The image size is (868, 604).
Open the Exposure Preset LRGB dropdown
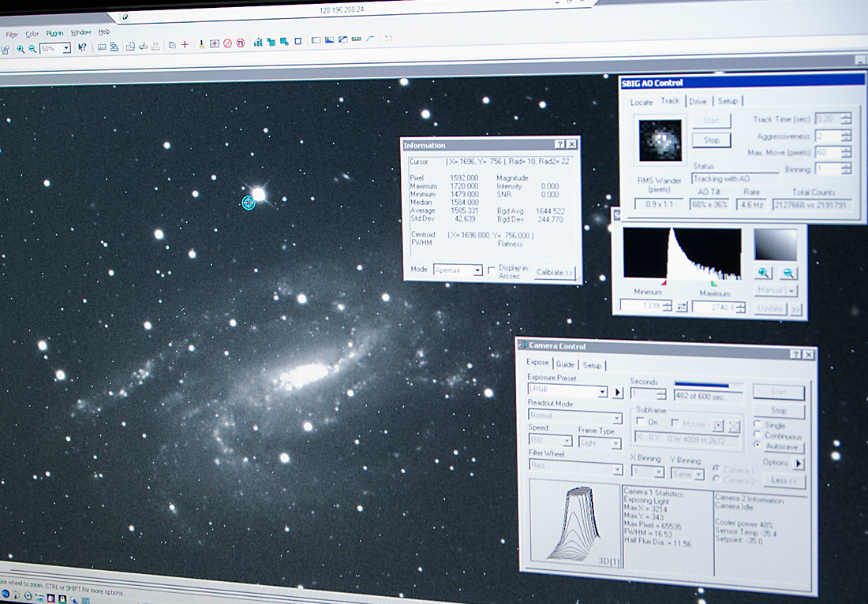[x=603, y=392]
